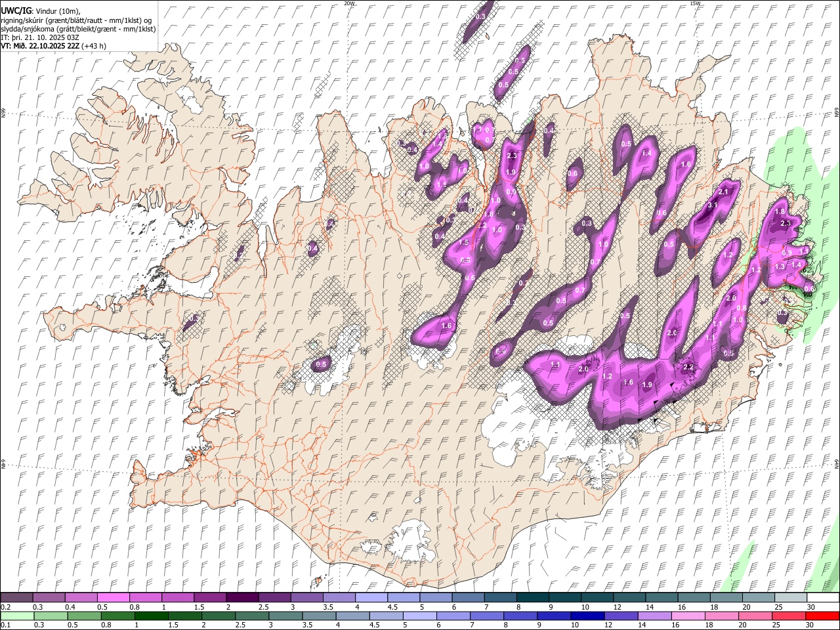This screenshot has height=630, width=840.
Task: Click the '15W' longitude label
Action: click(696, 3)
